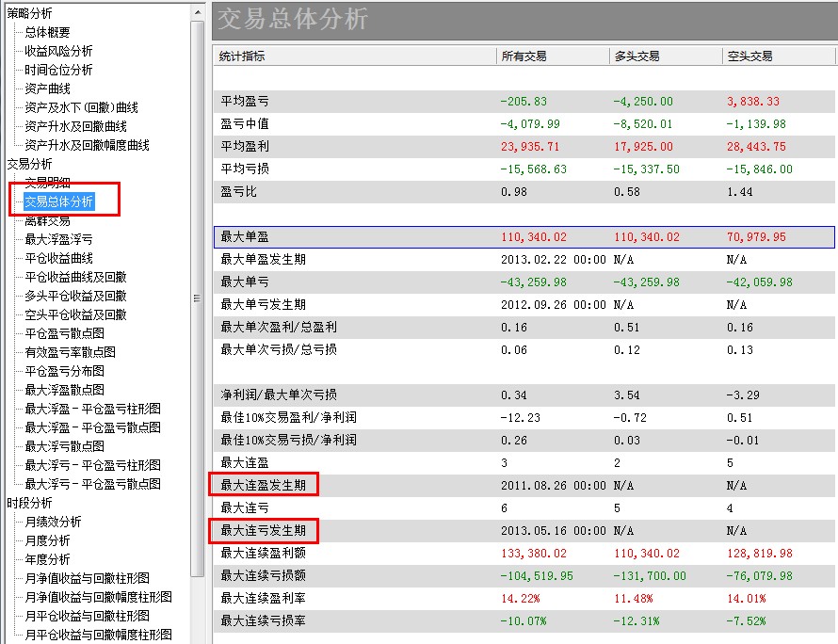Open 最大浮盈浮亏 item

58,239
